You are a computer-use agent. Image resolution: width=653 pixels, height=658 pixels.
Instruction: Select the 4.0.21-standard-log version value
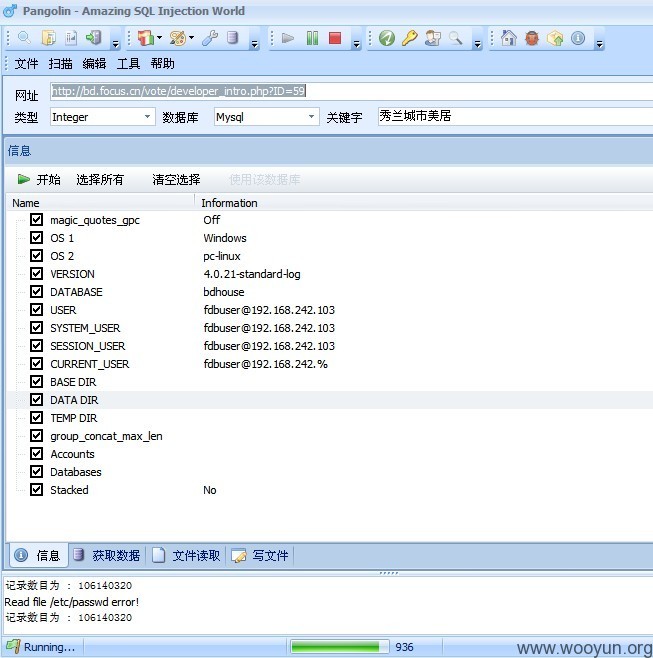(252, 274)
